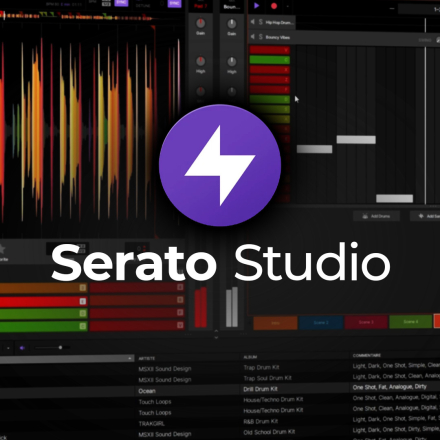Viewport: 440px width, 440px height.
Task: Select the lowest gray note in piano roll
Action: point(395,199)
